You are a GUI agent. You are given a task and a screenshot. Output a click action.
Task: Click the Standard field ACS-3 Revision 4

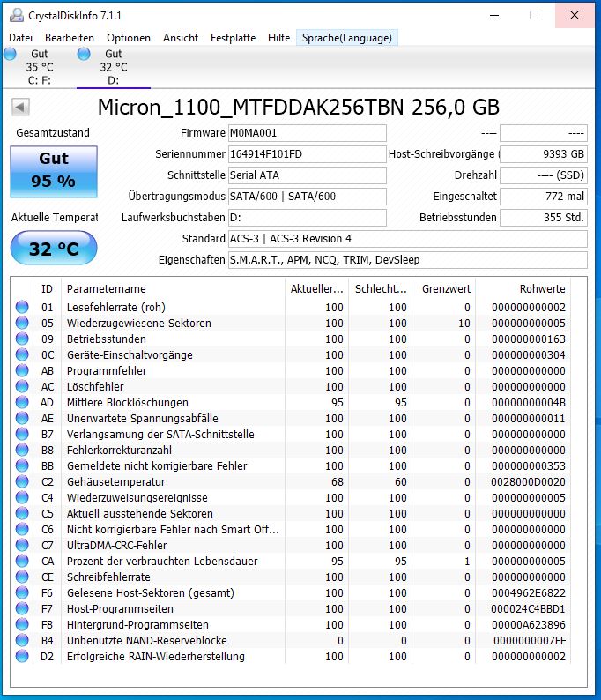point(408,238)
